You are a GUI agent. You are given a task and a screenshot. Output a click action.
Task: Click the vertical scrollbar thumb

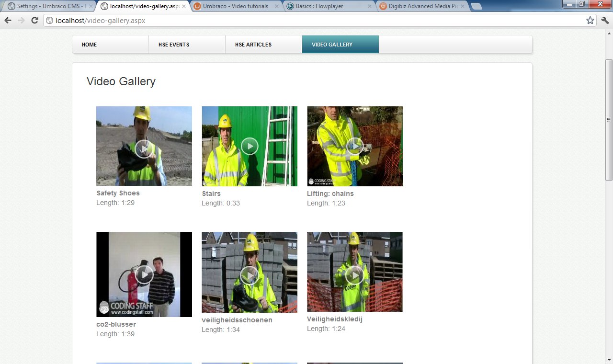pyautogui.click(x=609, y=120)
